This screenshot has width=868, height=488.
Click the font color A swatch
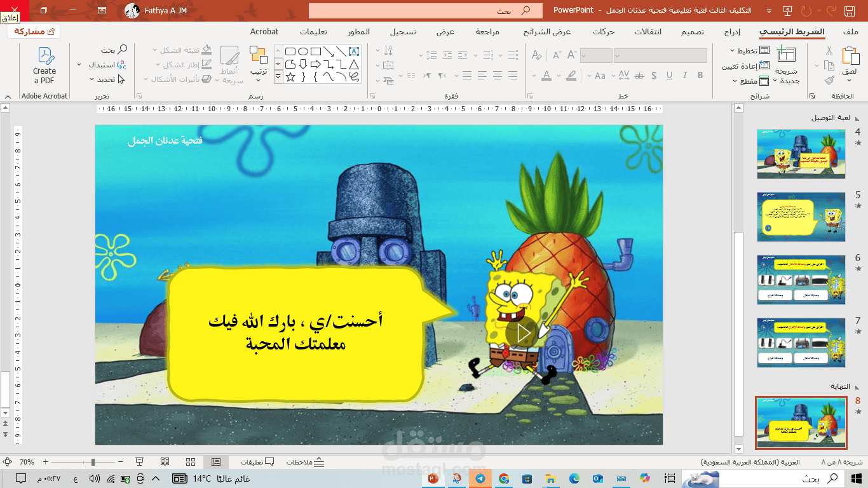(546, 76)
